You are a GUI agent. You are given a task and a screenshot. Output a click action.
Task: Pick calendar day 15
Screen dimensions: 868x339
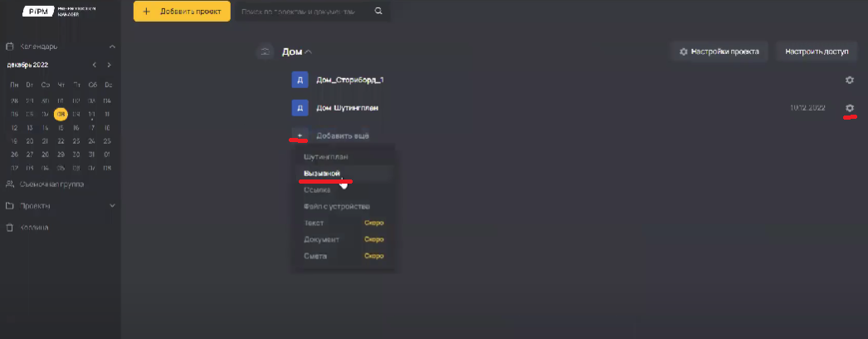(x=61, y=127)
